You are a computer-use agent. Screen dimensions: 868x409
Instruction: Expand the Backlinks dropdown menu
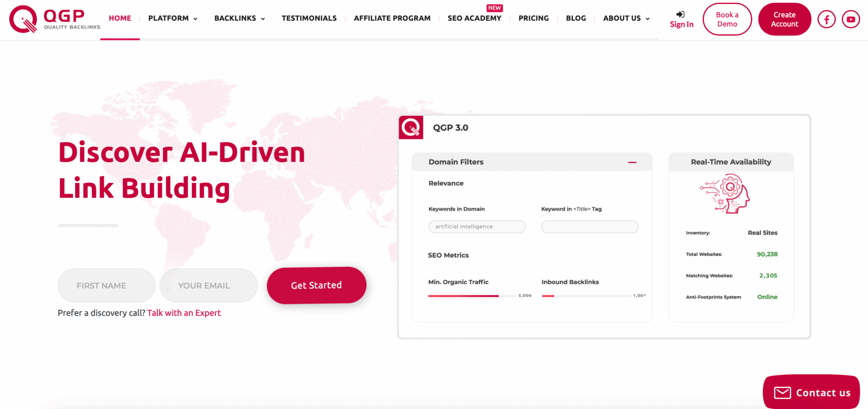(x=240, y=19)
